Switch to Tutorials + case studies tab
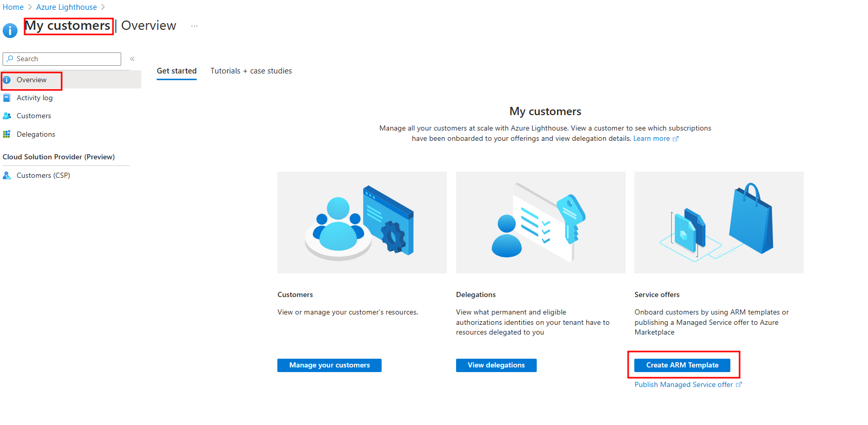The width and height of the screenshot is (868, 425). pos(251,71)
